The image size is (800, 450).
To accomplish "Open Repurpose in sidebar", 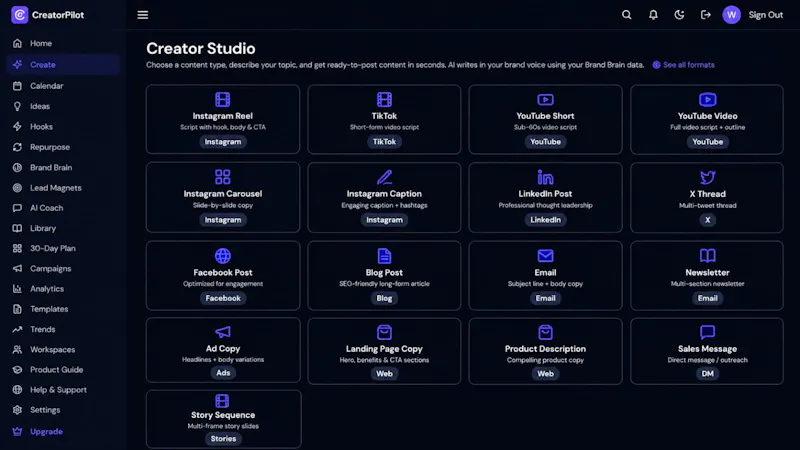I will point(63,147).
